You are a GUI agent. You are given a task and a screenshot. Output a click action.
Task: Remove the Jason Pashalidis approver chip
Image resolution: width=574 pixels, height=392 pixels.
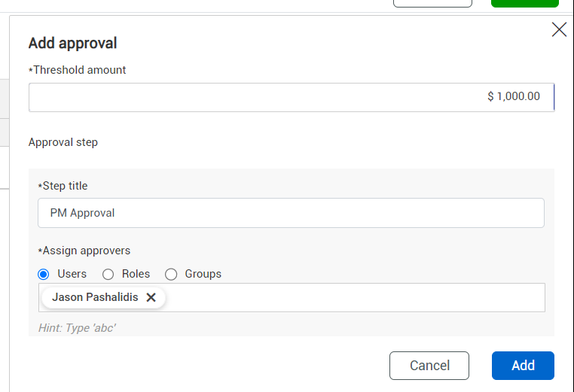click(151, 297)
